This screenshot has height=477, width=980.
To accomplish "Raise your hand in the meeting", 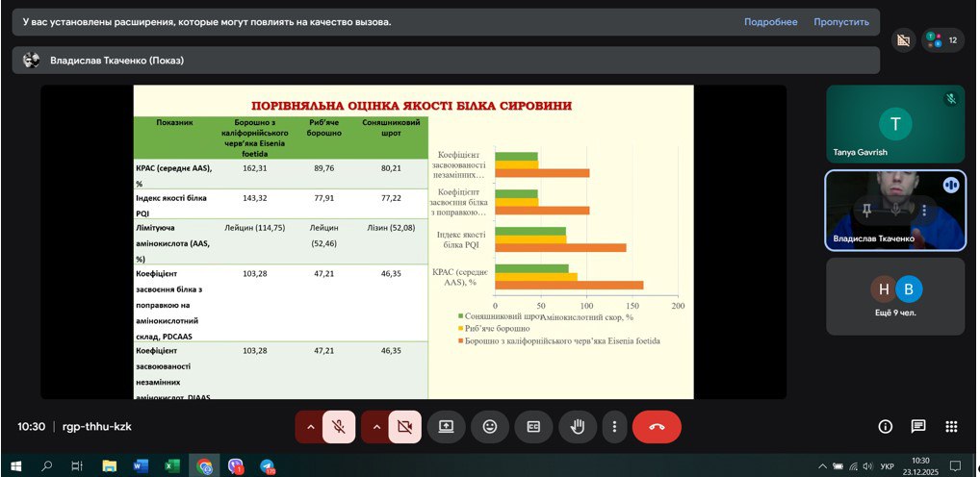I will pos(578,426).
